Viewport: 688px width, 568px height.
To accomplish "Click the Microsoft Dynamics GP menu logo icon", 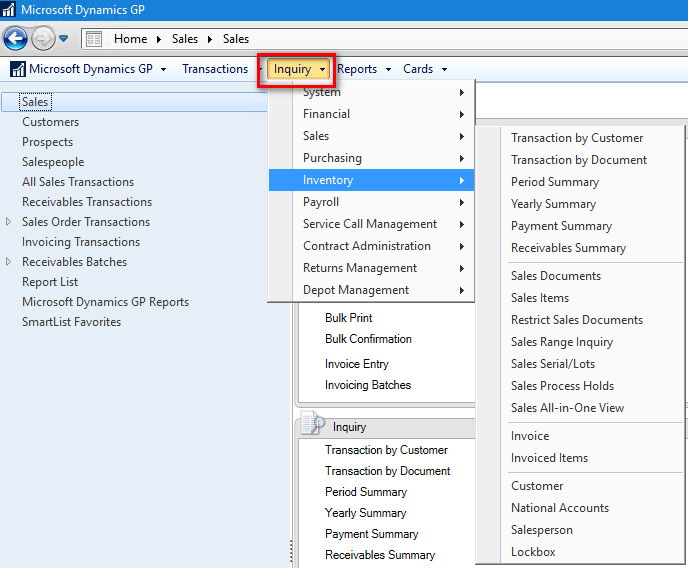I will pyautogui.click(x=18, y=69).
